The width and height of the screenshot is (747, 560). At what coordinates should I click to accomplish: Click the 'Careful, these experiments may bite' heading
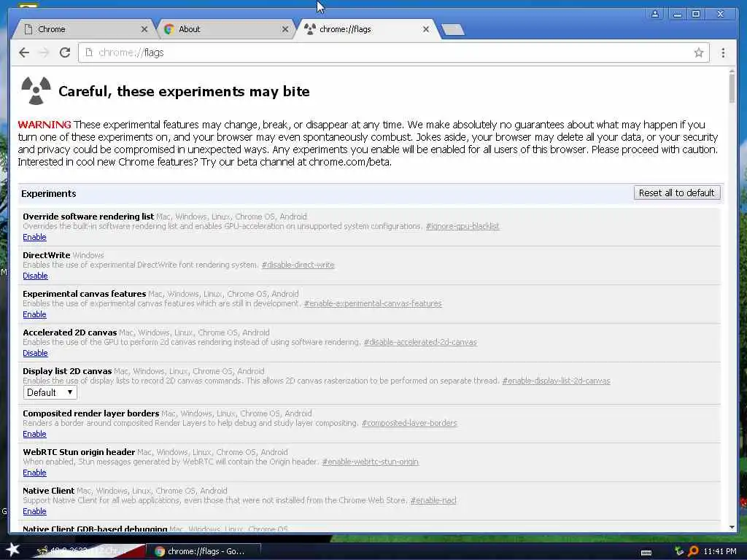(x=184, y=91)
